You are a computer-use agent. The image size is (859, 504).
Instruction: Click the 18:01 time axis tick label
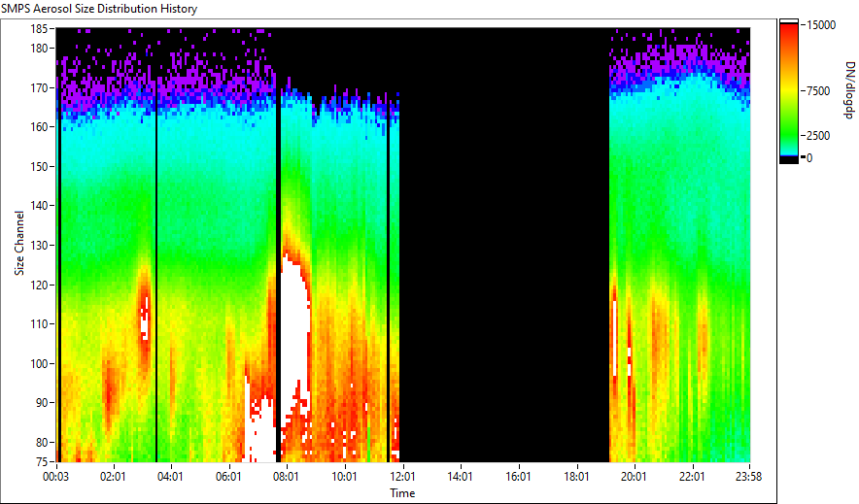click(576, 477)
